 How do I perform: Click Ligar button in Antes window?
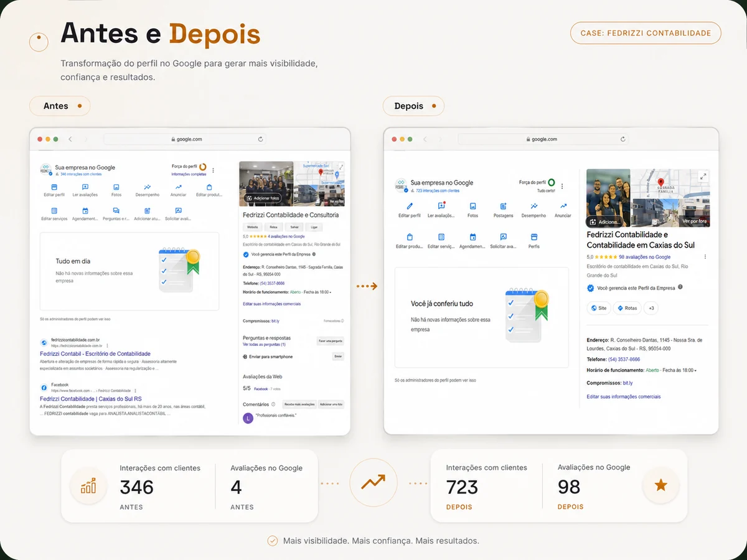(314, 227)
